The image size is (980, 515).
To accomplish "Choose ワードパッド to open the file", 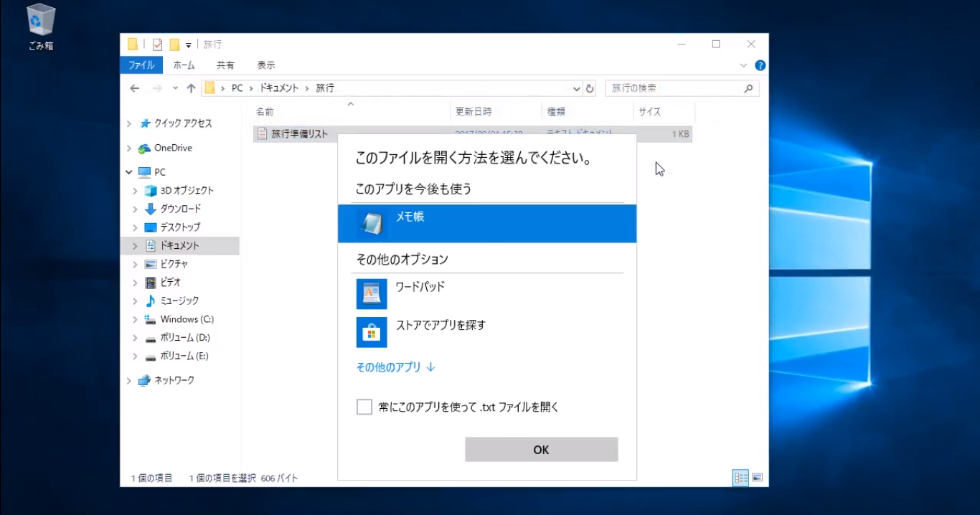I will tap(487, 294).
